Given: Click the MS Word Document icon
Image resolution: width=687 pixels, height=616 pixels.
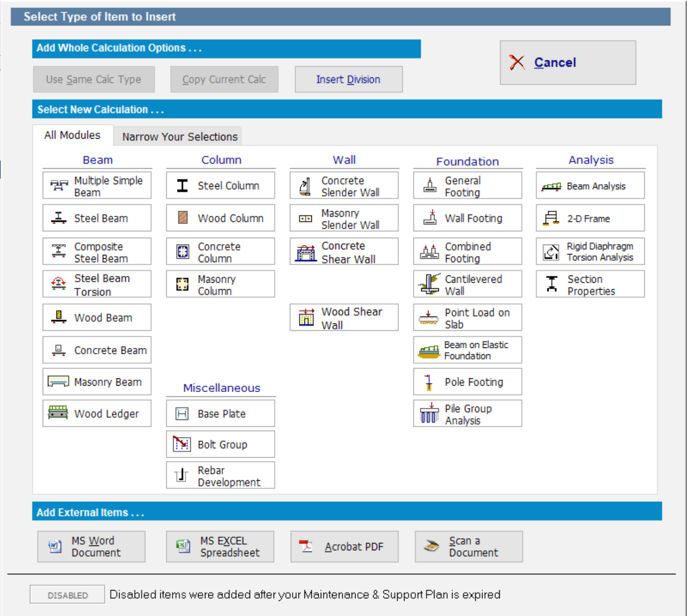Looking at the screenshot, I should click(55, 546).
